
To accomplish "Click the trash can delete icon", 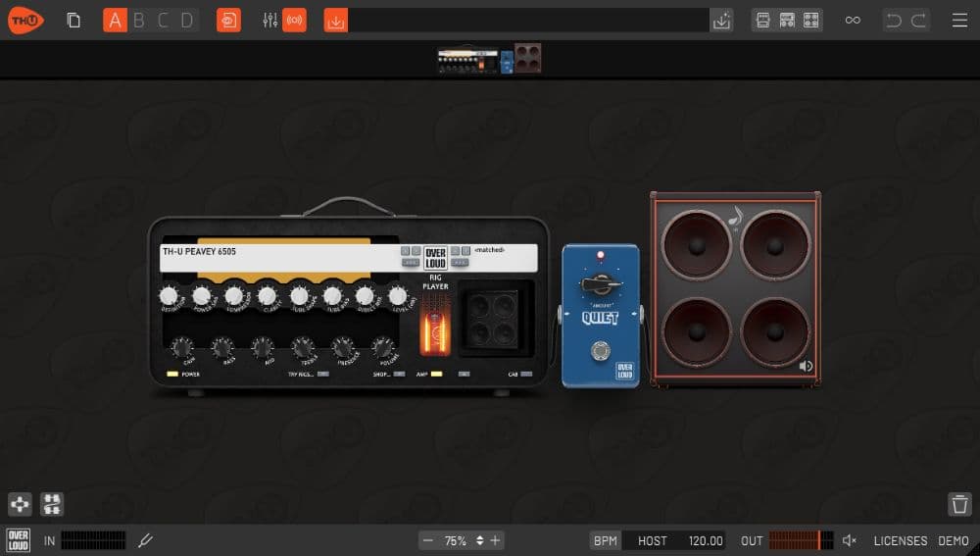I will [x=959, y=504].
